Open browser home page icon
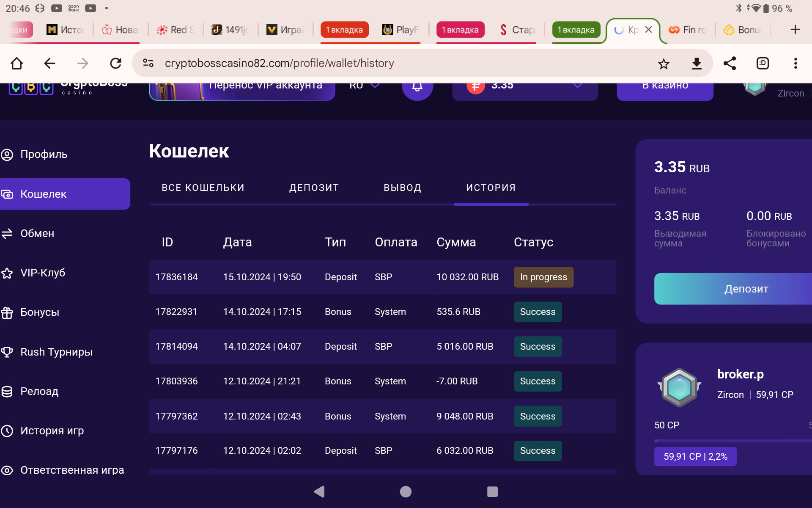This screenshot has width=812, height=508. click(17, 63)
